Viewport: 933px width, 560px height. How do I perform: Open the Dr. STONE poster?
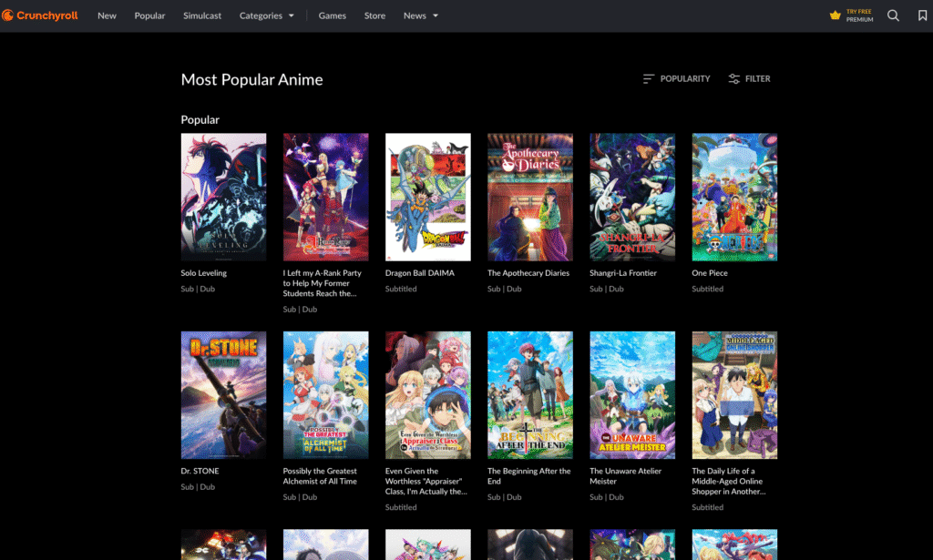(x=224, y=395)
